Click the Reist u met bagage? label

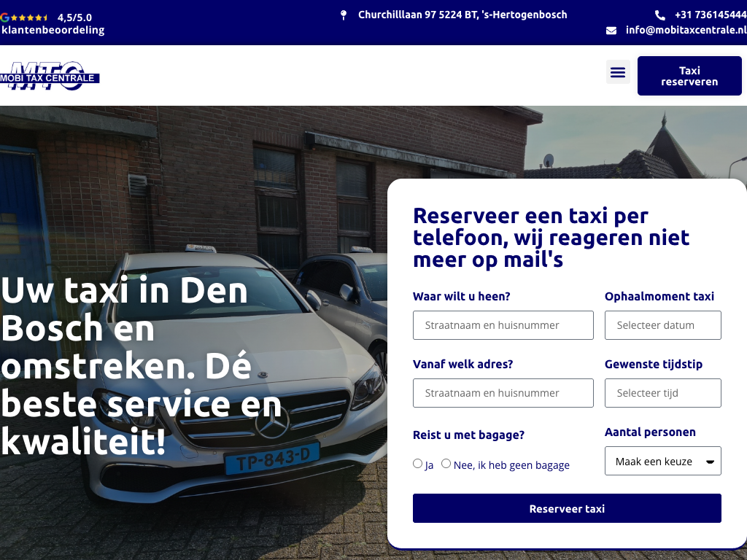pos(469,435)
